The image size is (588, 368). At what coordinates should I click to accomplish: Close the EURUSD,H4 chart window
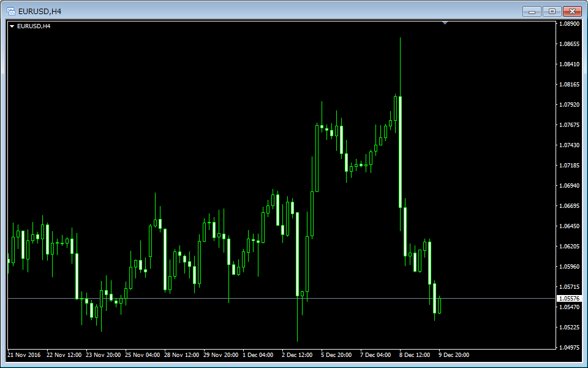(572, 12)
